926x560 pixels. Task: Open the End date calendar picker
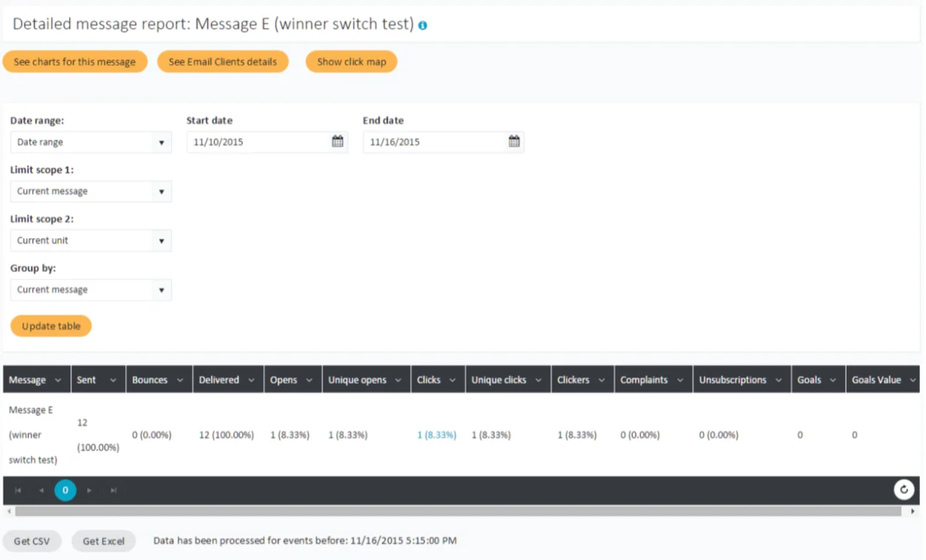514,142
